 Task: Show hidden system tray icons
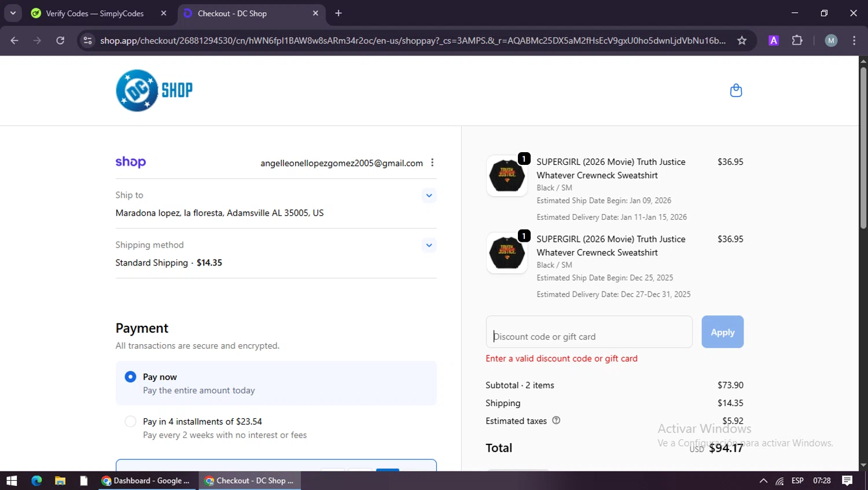tap(763, 481)
